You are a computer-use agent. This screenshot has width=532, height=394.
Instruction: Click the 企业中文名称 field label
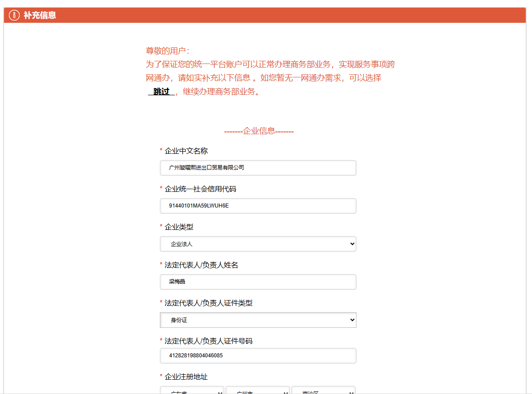click(186, 151)
